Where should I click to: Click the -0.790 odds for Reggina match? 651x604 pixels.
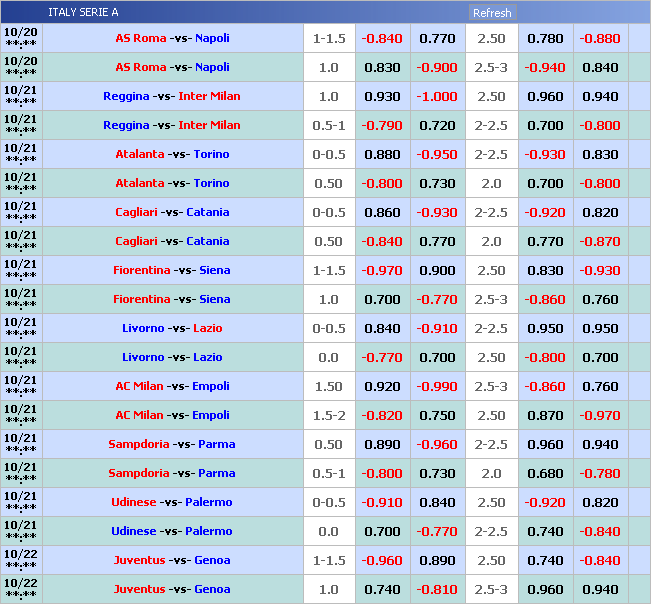pos(382,125)
